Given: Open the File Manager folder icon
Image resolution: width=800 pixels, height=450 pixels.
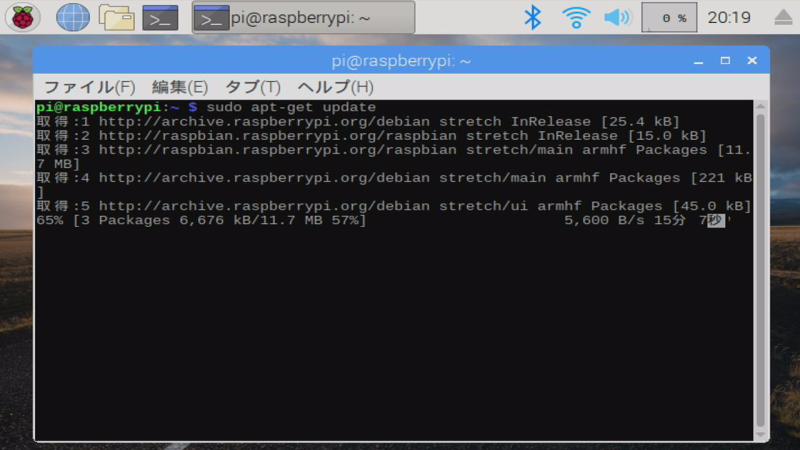Looking at the screenshot, I should (117, 17).
